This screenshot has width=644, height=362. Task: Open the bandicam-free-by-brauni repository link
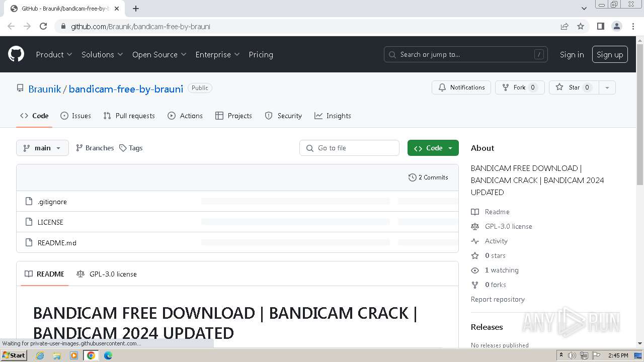[126, 89]
